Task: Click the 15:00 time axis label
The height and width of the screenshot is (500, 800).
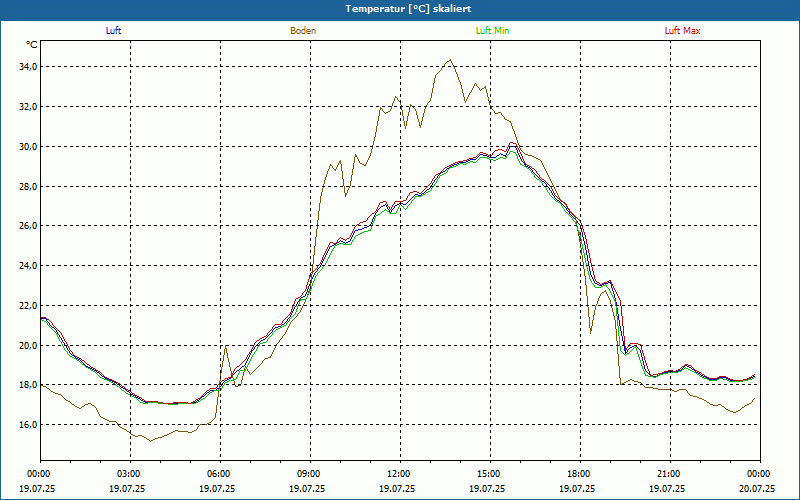Action: click(x=490, y=474)
